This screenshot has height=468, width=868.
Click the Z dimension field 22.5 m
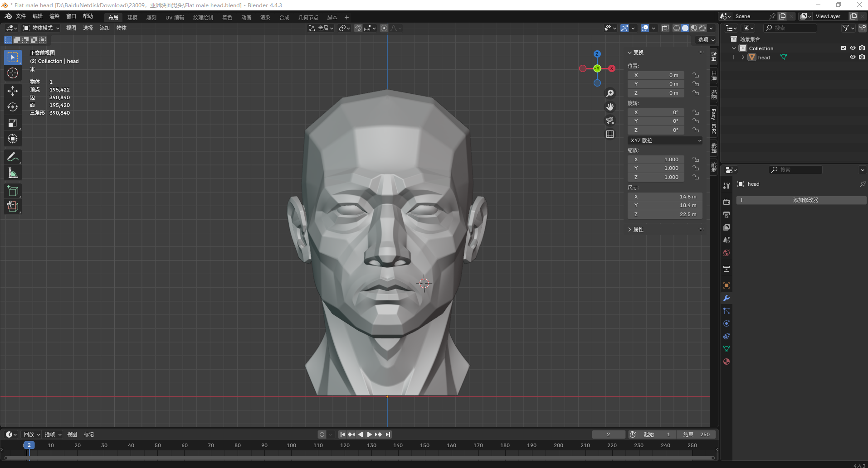[x=665, y=214]
